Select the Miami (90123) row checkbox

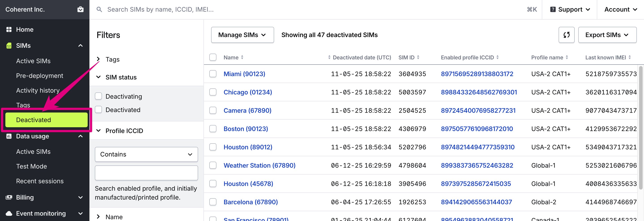coord(213,74)
